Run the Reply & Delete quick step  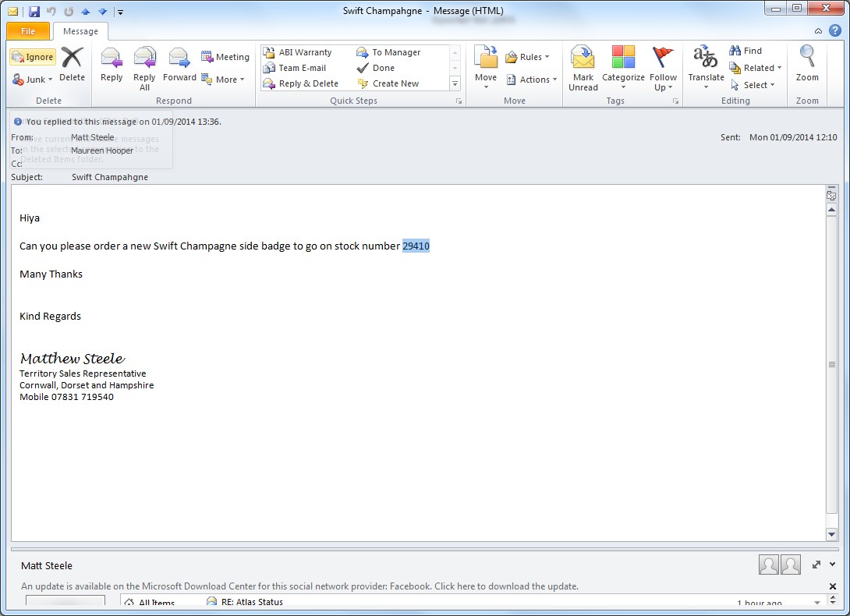301,83
